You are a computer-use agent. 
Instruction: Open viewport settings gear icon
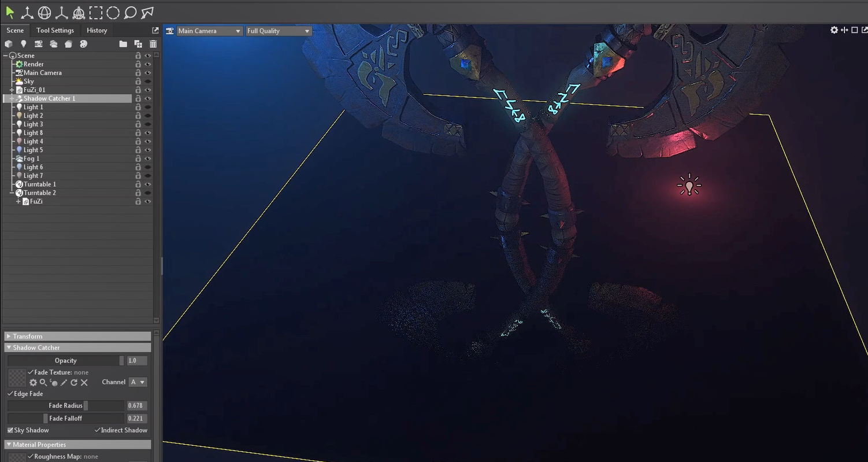click(x=834, y=30)
